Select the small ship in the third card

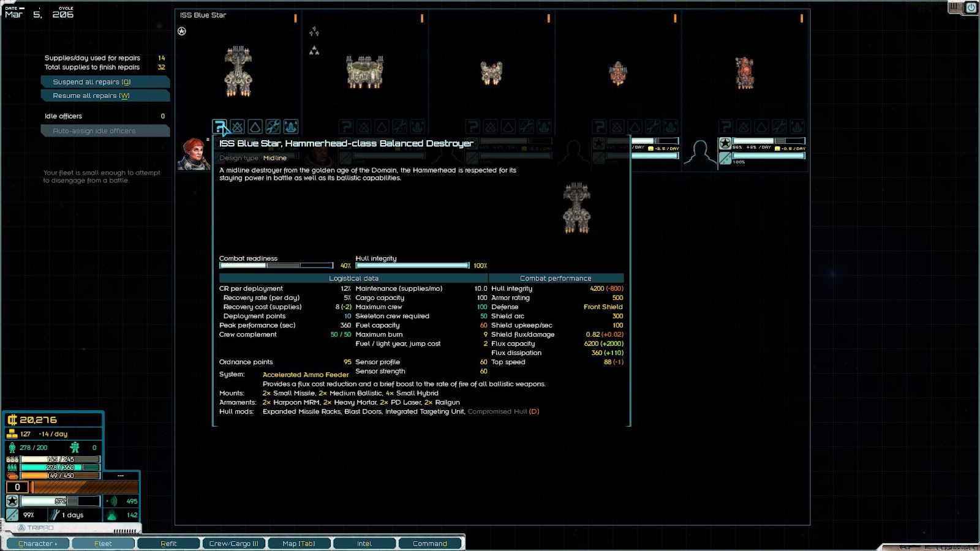tap(491, 73)
